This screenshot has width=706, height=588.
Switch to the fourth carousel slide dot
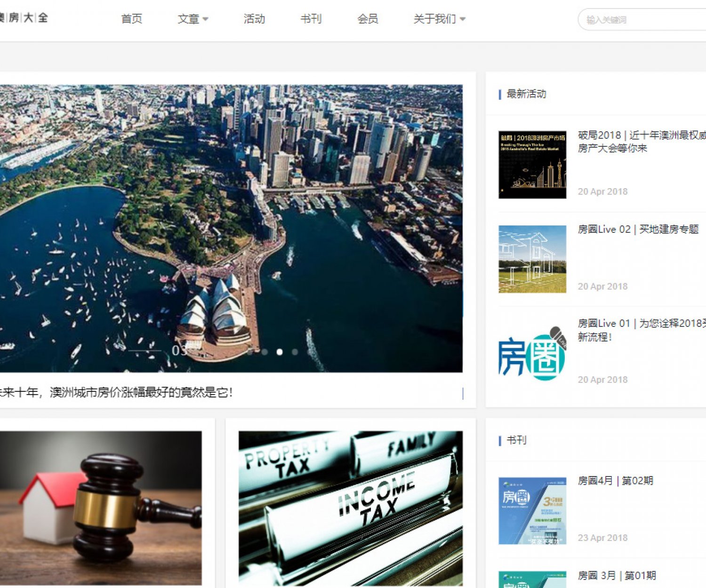coord(295,352)
